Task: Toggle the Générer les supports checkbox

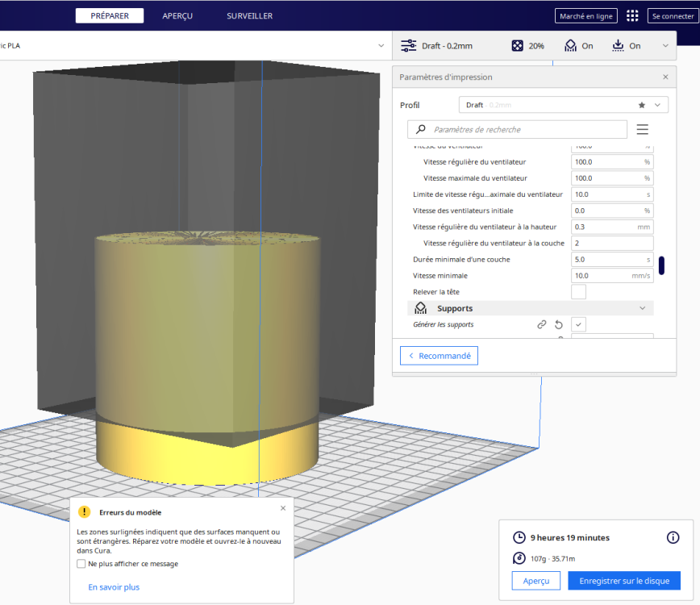Action: pos(579,324)
